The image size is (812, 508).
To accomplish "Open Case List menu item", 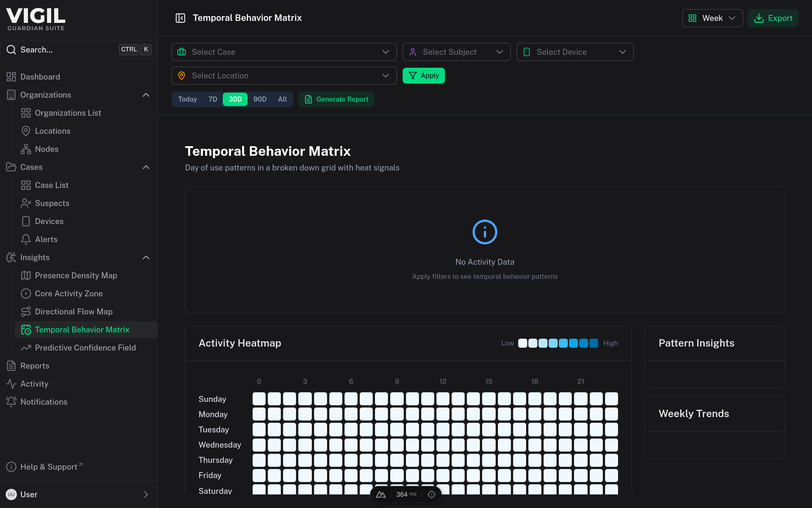I will click(x=86, y=185).
